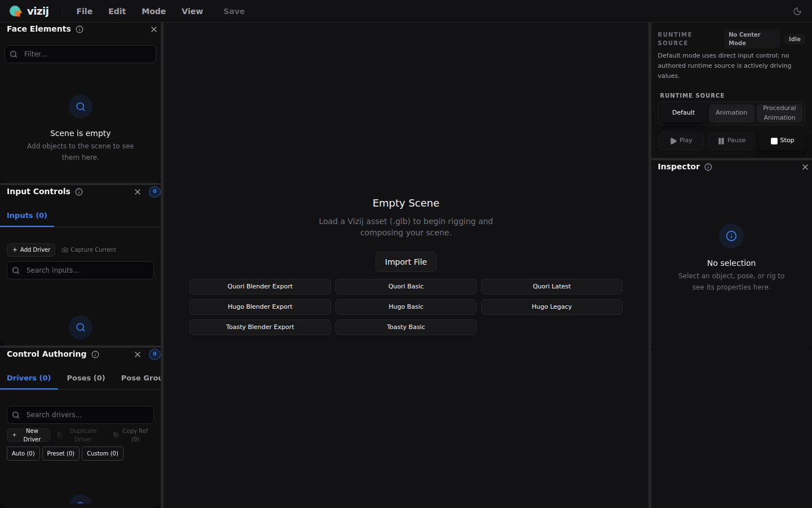Click the Import File button
The width and height of the screenshot is (812, 508).
point(405,261)
